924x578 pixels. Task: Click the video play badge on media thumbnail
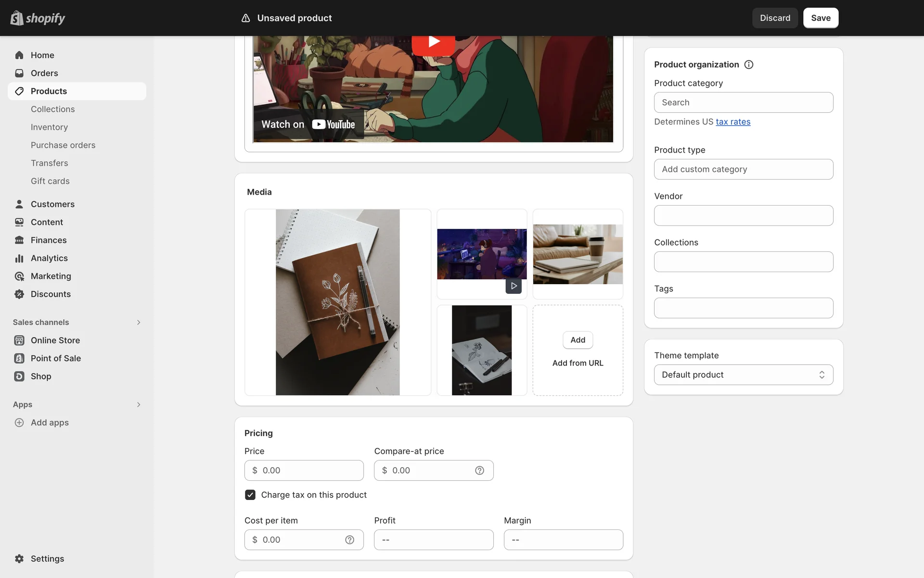(513, 286)
